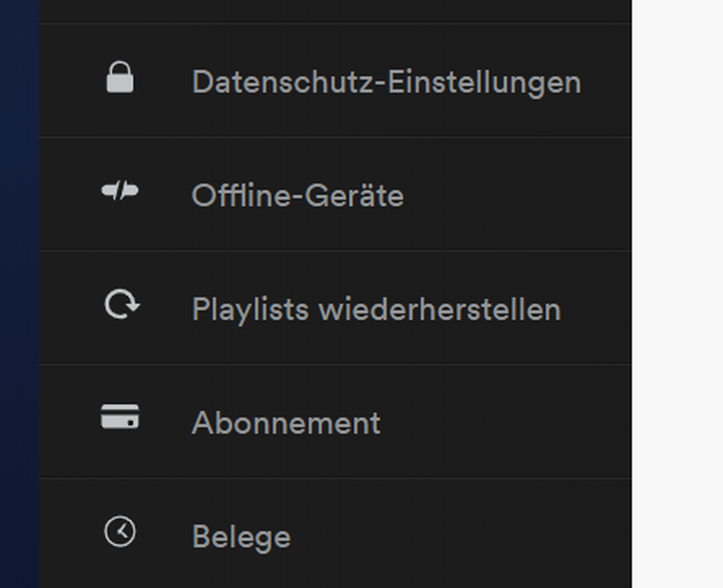Click the clock icon next to Belege
Image resolution: width=723 pixels, height=588 pixels.
click(120, 532)
